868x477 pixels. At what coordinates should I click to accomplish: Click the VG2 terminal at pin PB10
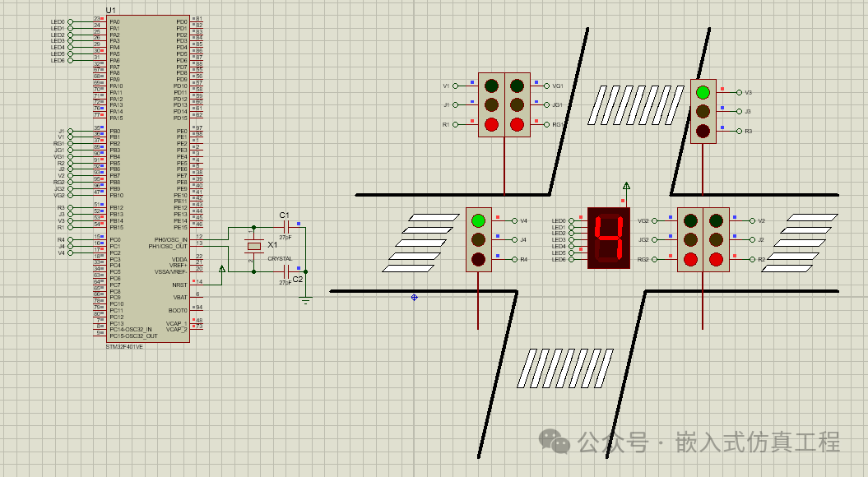click(70, 196)
